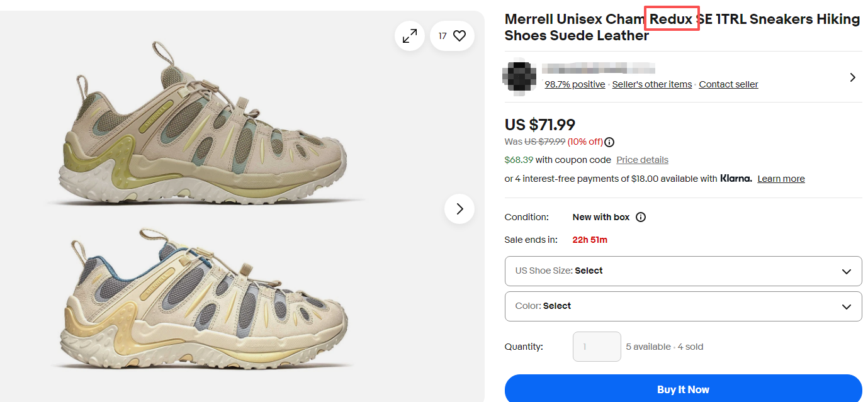868x402 pixels.
Task: Click the Quantity input field
Action: coord(596,347)
